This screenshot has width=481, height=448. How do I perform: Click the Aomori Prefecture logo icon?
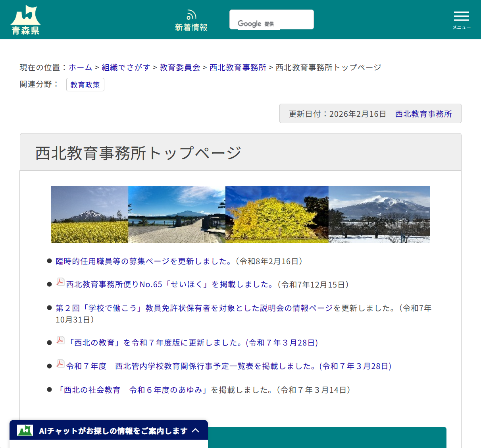coord(25,18)
